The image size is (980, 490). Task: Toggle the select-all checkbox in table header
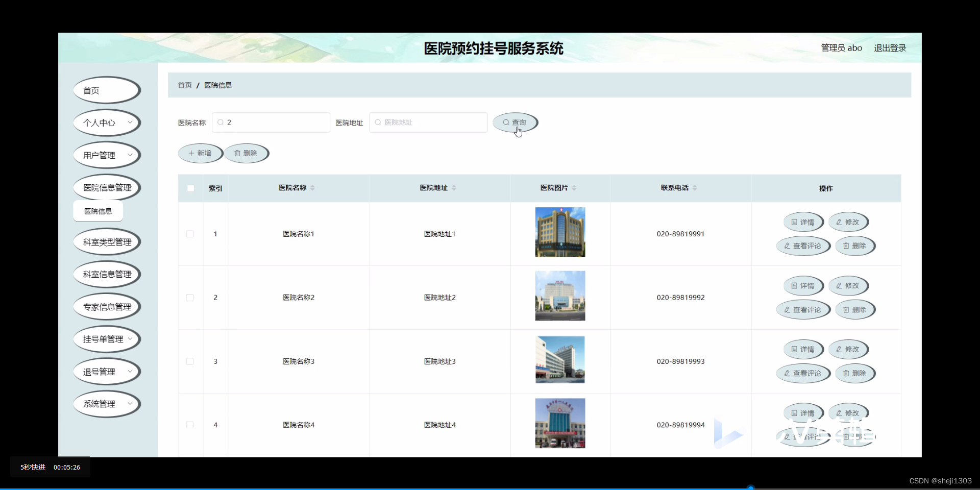click(x=190, y=188)
